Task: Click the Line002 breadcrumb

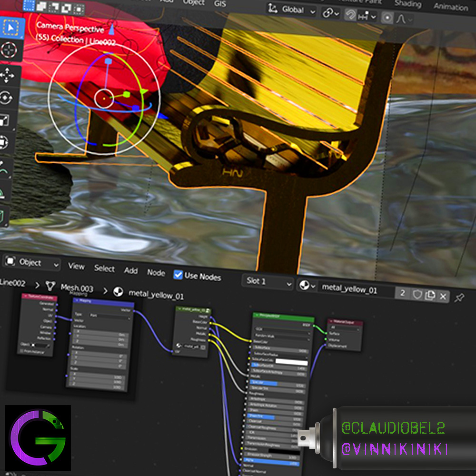Action: (12, 283)
